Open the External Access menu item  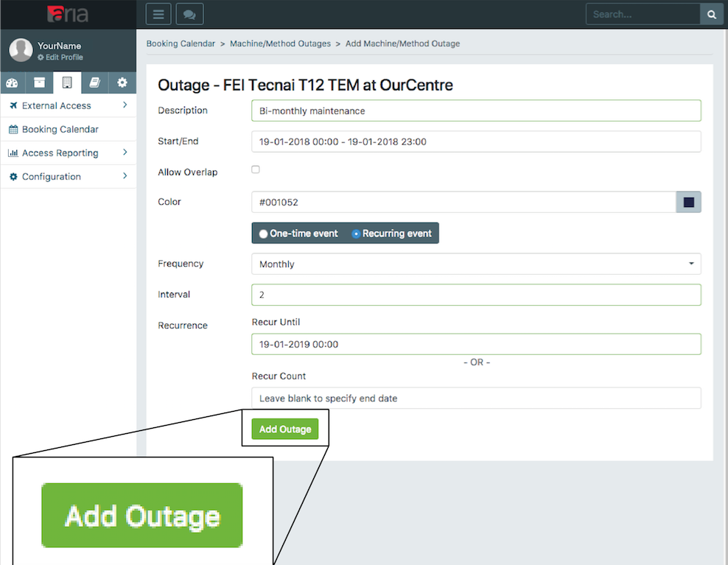[x=69, y=106]
